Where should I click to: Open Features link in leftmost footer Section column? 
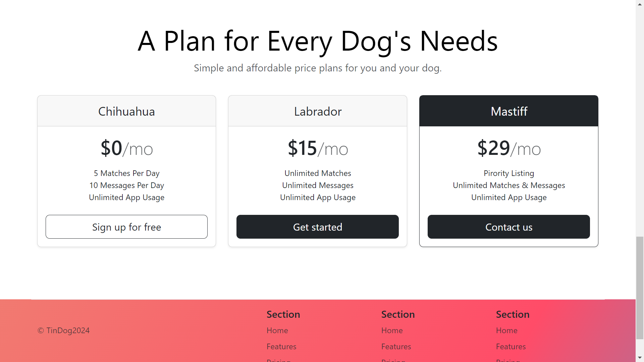[281, 347]
